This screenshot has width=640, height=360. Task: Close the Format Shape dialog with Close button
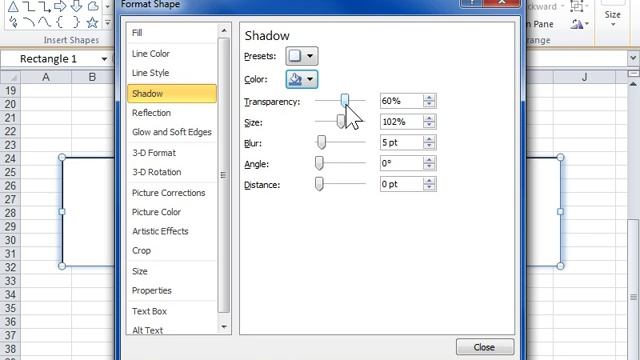click(x=485, y=347)
